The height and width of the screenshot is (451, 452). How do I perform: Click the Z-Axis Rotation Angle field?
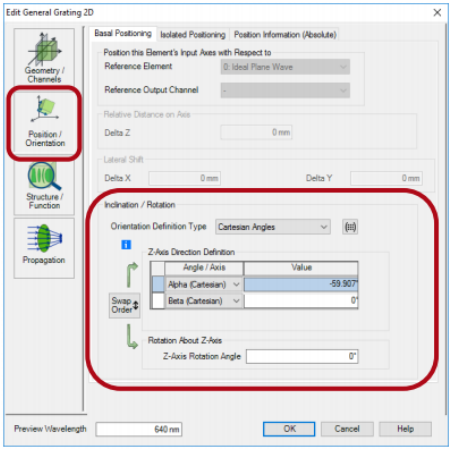pyautogui.click(x=302, y=356)
